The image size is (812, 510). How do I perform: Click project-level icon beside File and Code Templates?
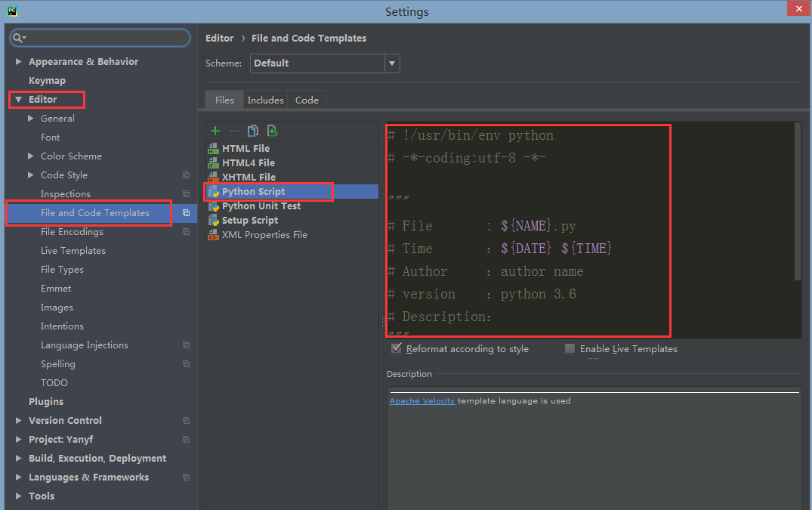pos(186,213)
